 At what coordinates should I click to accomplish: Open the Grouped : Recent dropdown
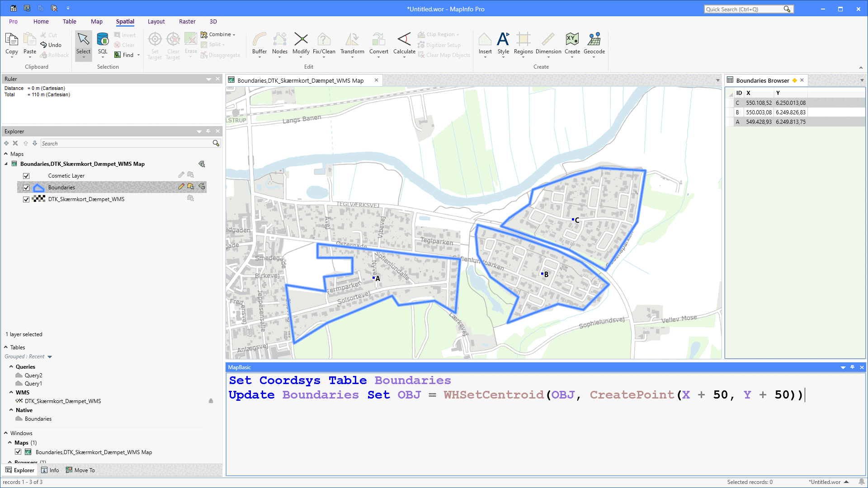pyautogui.click(x=50, y=357)
